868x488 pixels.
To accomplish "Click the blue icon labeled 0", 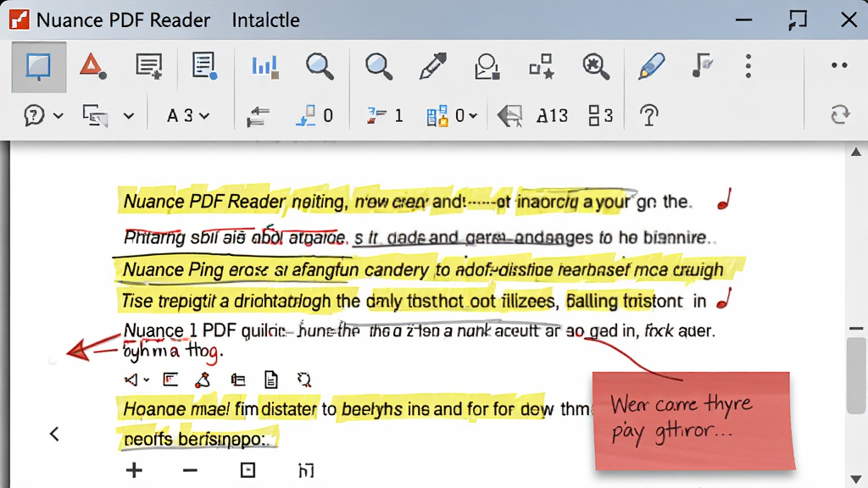I will (x=314, y=115).
